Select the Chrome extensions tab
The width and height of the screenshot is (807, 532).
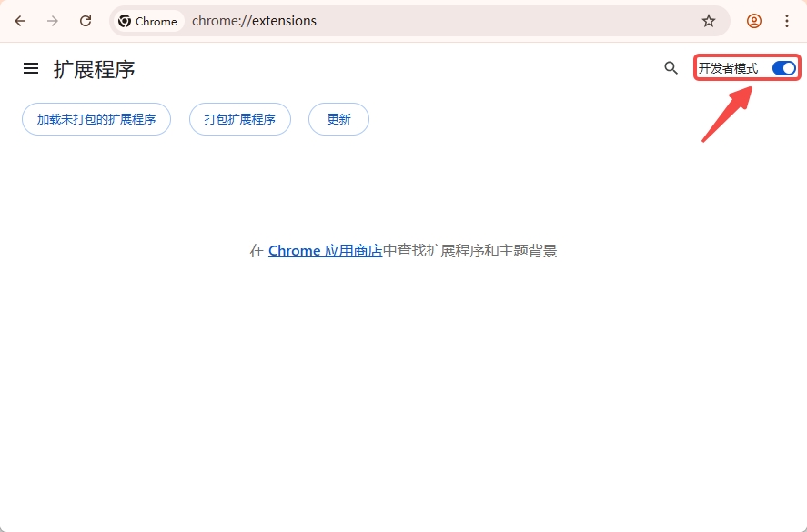[x=147, y=20]
